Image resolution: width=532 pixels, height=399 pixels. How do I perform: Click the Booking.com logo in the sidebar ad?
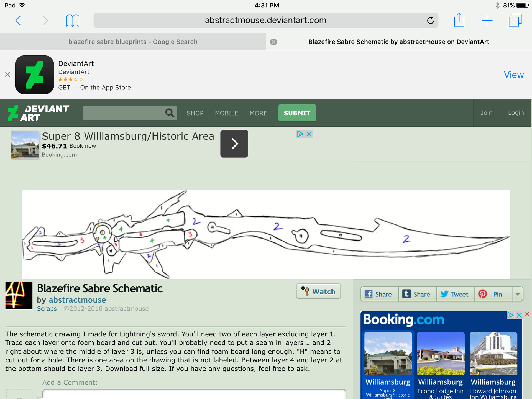coord(403,320)
